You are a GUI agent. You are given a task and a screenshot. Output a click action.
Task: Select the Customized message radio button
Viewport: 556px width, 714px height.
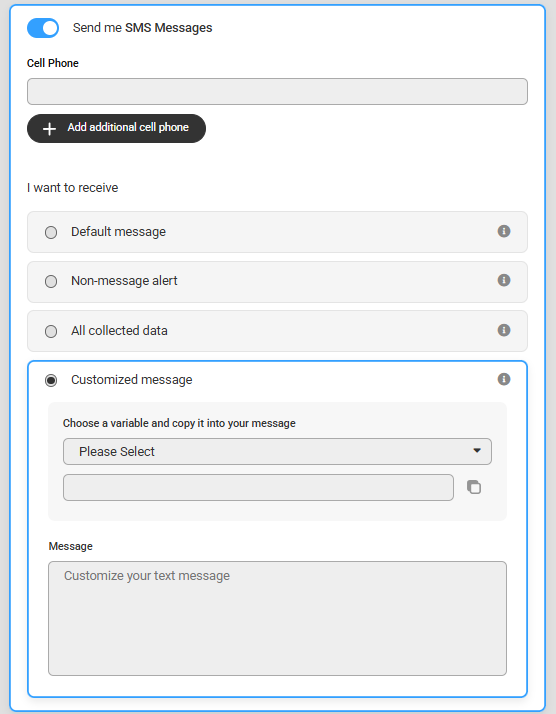click(x=51, y=380)
